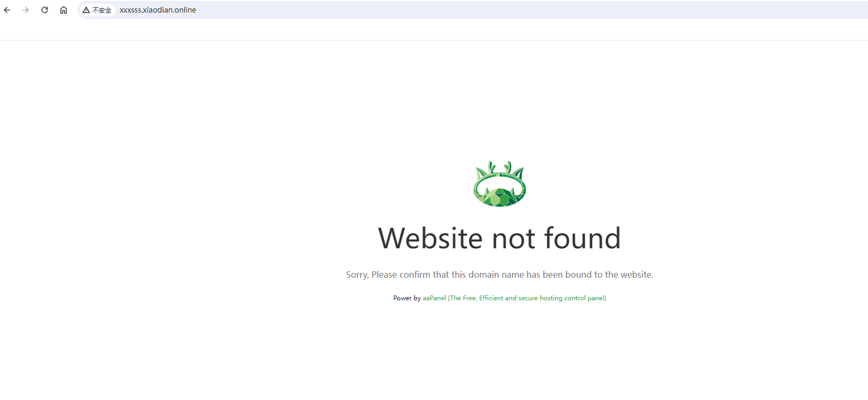This screenshot has width=868, height=400.
Task: Click the xxxsss.xiaodian.online URL text
Action: tap(158, 10)
